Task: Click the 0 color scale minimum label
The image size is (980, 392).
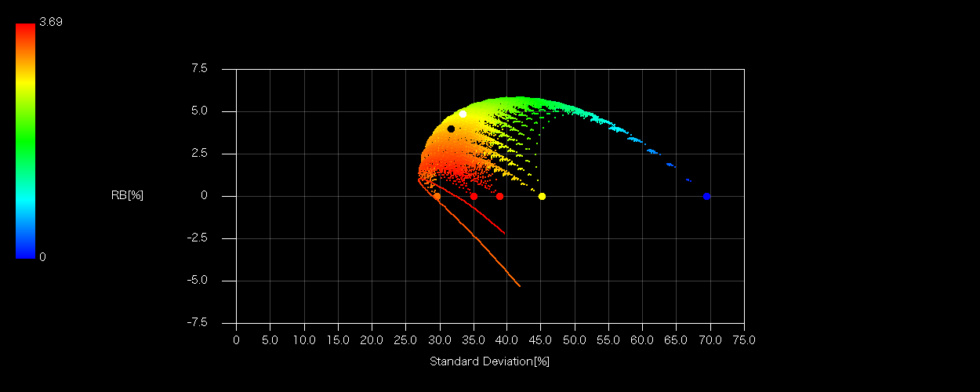Action: click(x=42, y=256)
